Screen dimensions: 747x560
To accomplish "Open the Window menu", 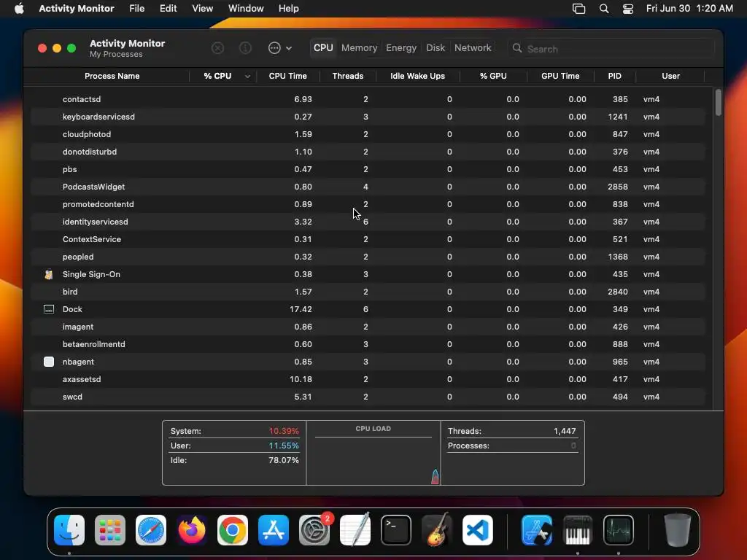I will [x=246, y=9].
